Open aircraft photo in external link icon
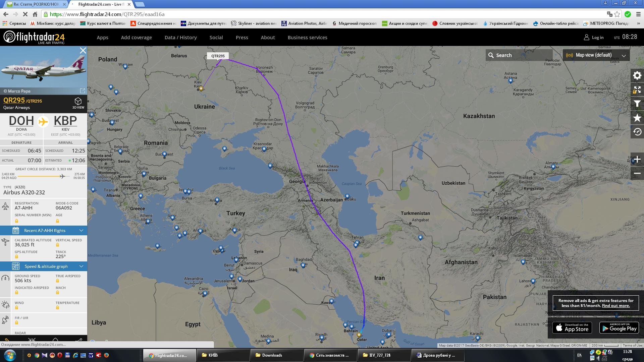Viewport: 644px width, 362px height. click(x=82, y=91)
